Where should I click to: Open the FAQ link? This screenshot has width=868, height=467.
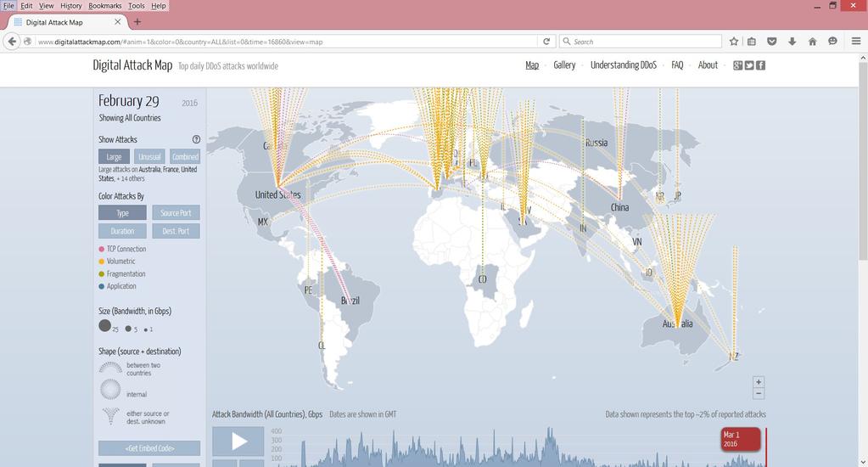677,65
